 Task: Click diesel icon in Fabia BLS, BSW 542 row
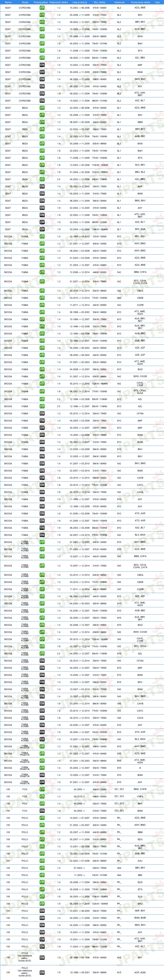42,535
